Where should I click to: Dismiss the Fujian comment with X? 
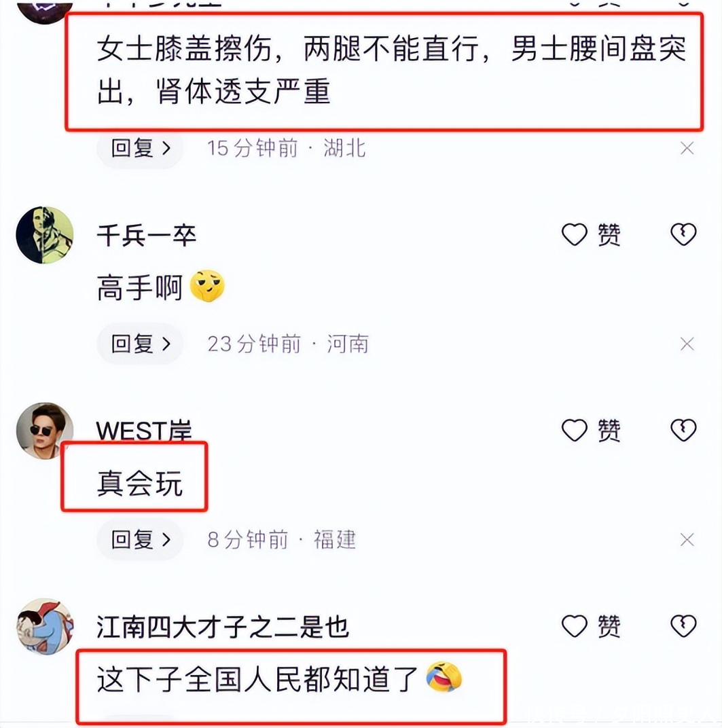click(x=687, y=540)
